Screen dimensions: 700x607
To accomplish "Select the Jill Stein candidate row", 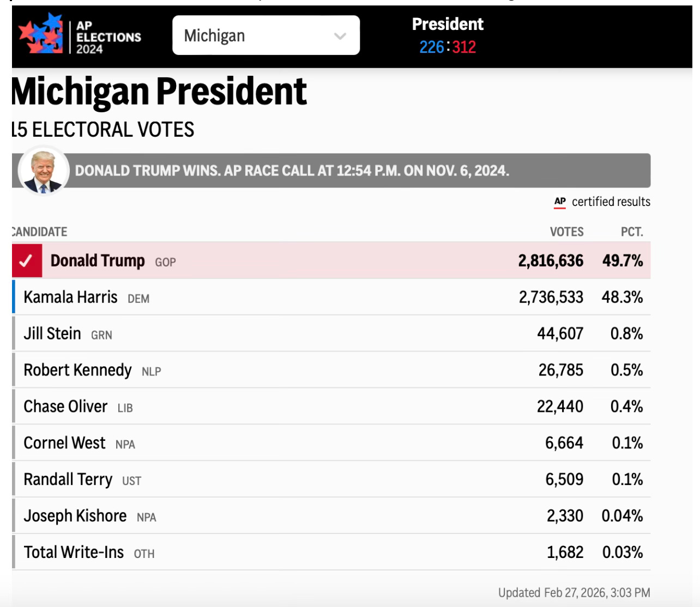I will pos(331,333).
